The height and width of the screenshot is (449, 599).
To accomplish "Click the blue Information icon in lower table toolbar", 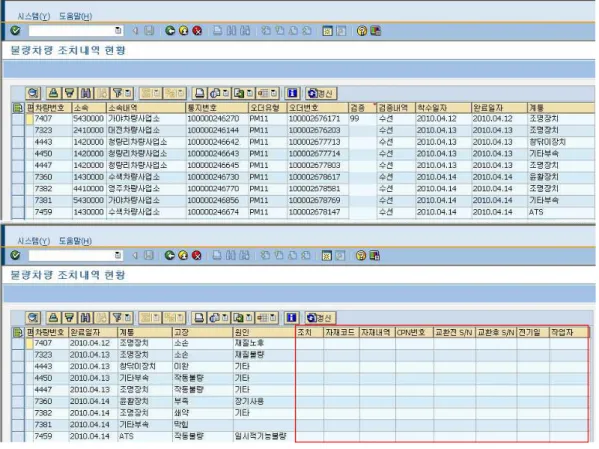I will pos(291,318).
